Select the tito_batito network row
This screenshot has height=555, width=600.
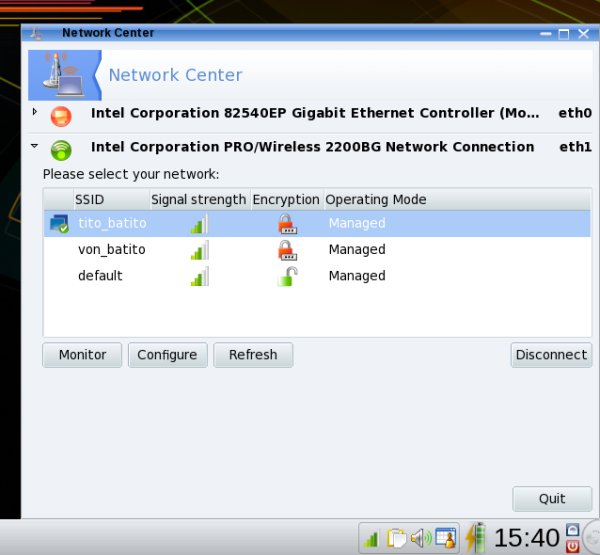[317, 224]
